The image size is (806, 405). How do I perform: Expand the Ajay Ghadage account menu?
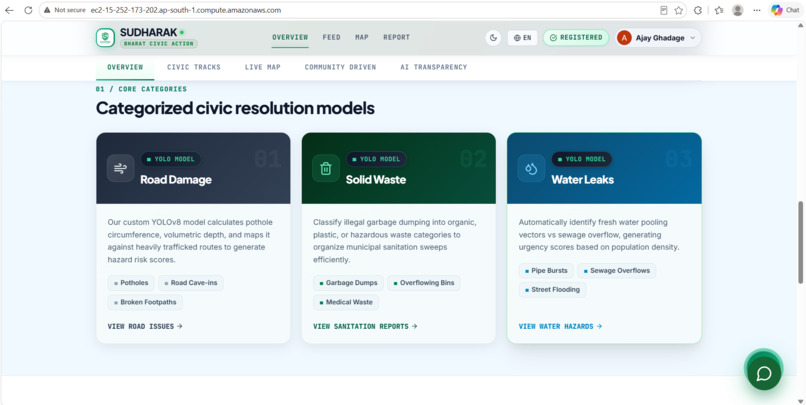click(x=658, y=38)
